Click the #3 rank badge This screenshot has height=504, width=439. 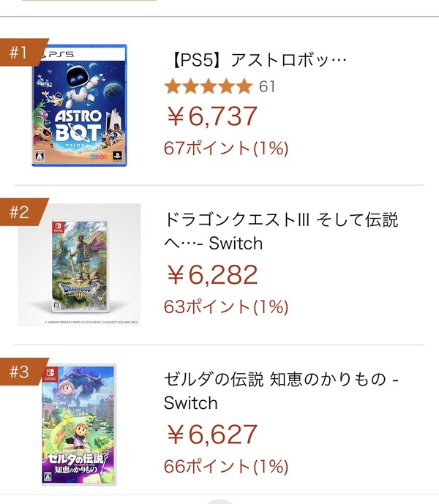20,372
